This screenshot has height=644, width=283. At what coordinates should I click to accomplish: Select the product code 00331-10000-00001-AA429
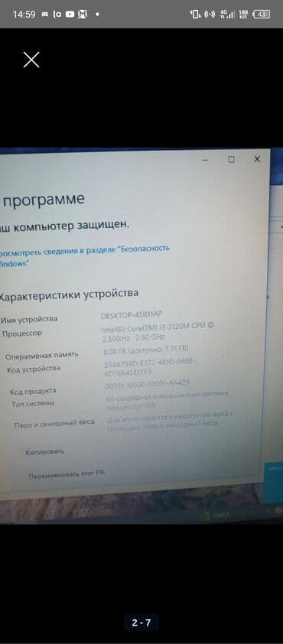(148, 385)
